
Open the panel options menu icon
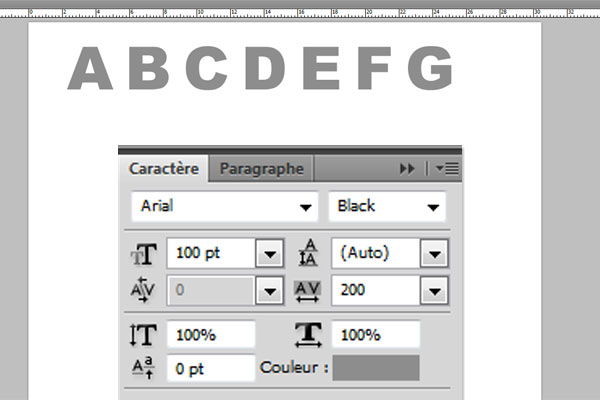point(447,168)
